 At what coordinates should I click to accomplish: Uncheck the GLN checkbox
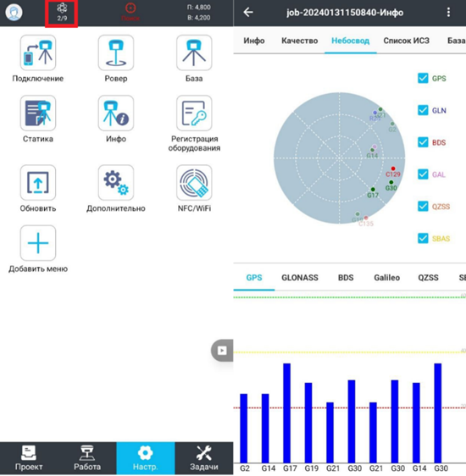tap(423, 110)
